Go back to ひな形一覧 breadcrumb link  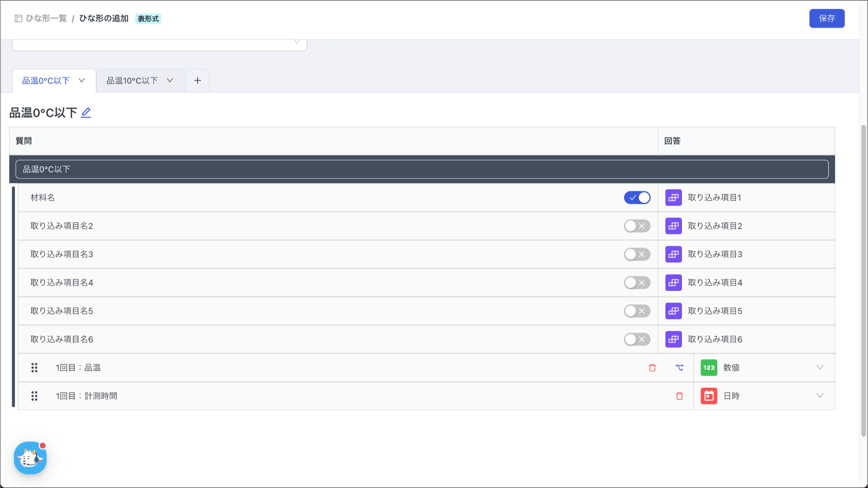(x=46, y=18)
